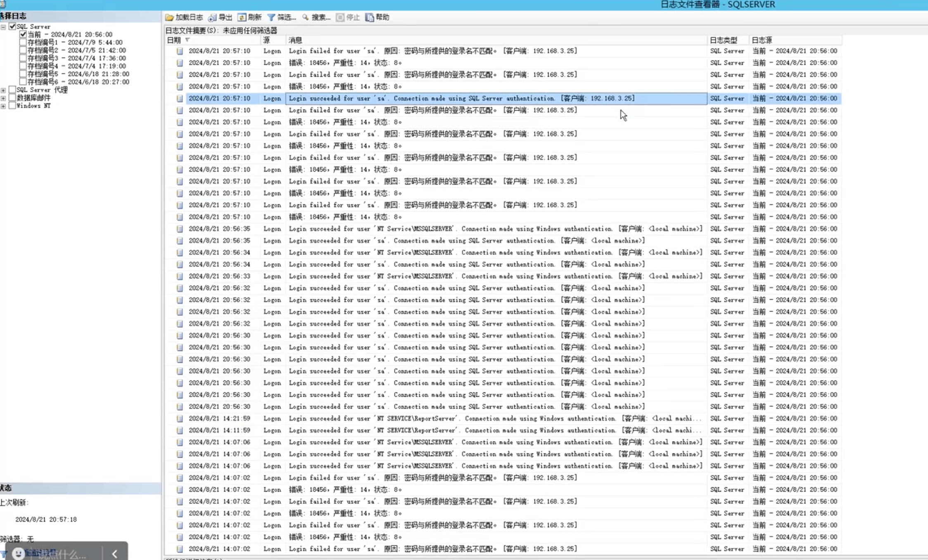Click the 源 column header
Image resolution: width=928 pixels, height=560 pixels.
[273, 40]
